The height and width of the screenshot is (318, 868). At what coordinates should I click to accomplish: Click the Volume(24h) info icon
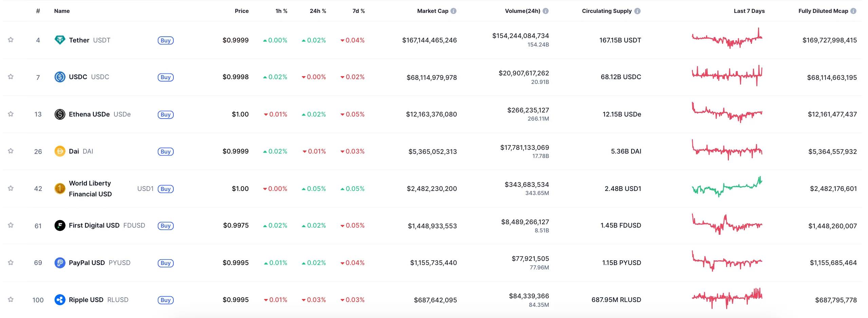tap(546, 11)
